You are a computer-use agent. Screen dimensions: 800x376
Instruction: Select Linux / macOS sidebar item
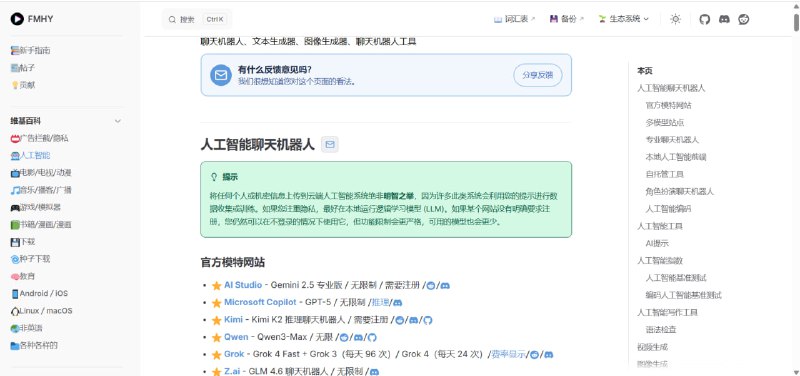[x=42, y=311]
